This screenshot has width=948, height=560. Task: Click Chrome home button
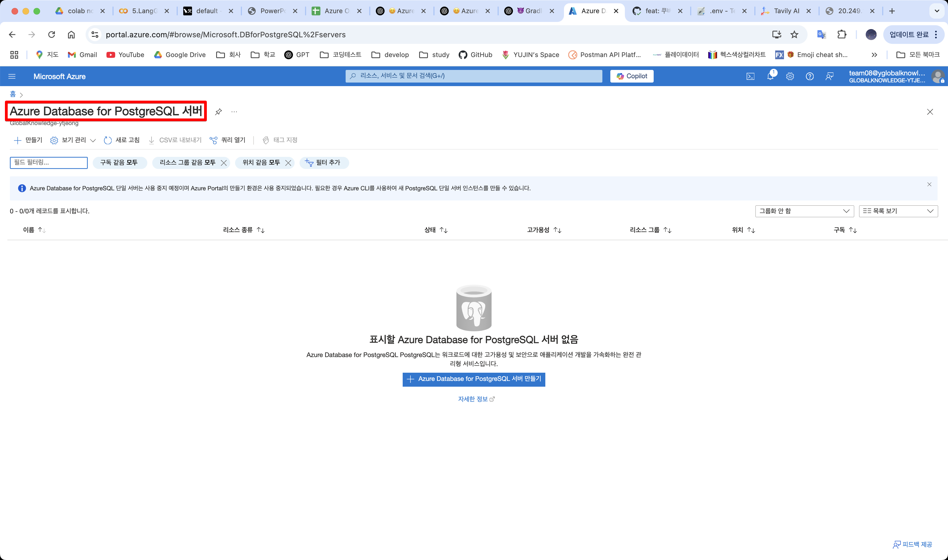(71, 35)
